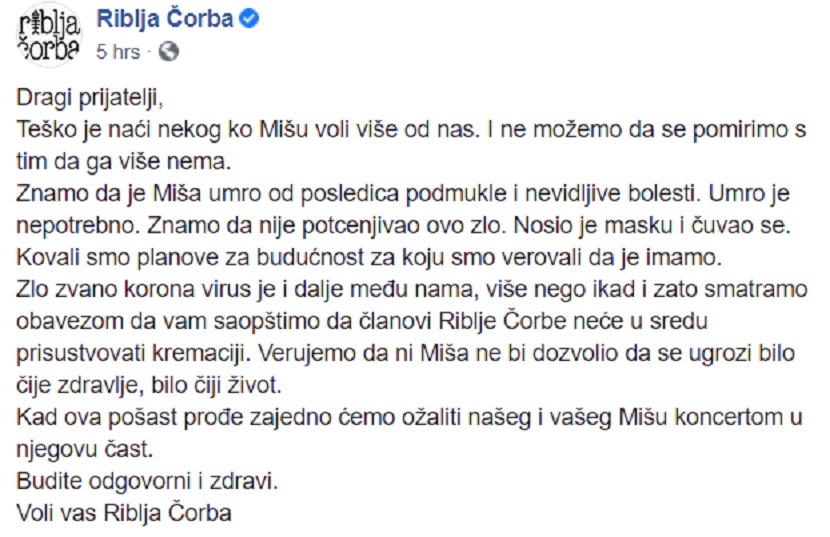The width and height of the screenshot is (830, 537).
Task: Click the line starting 'Znamo da je Miša umro'
Action: coord(403,194)
